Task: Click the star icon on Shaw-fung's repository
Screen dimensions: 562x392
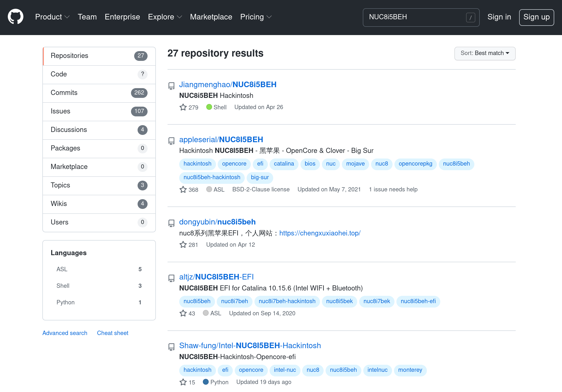Action: (183, 382)
